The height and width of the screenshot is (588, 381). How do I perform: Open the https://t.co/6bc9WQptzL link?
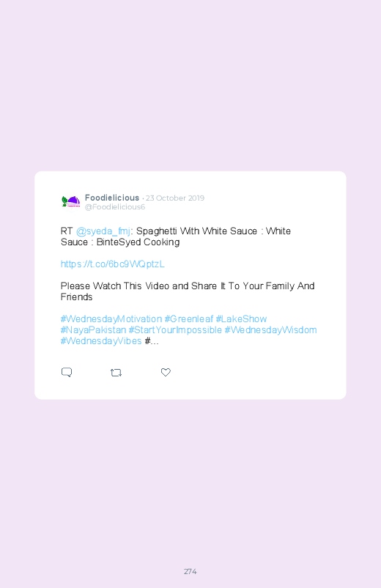pyautogui.click(x=113, y=264)
